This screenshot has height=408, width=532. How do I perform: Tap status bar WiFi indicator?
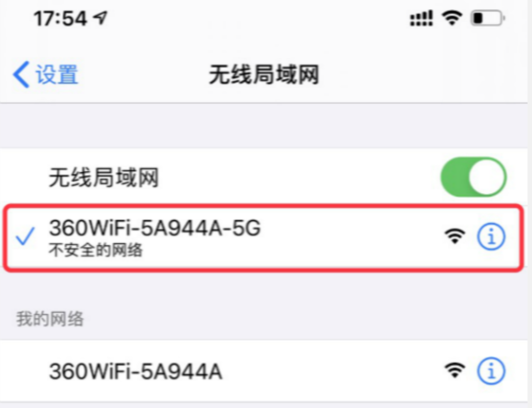(x=452, y=18)
